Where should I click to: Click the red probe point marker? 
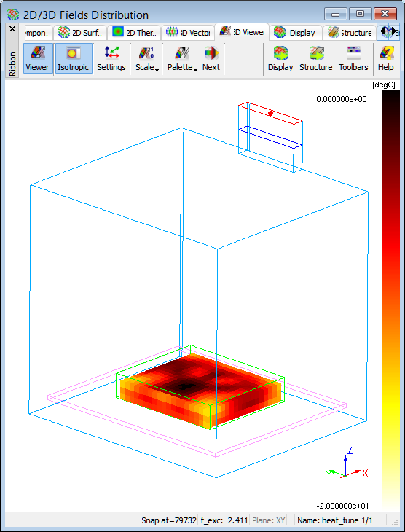click(x=270, y=113)
